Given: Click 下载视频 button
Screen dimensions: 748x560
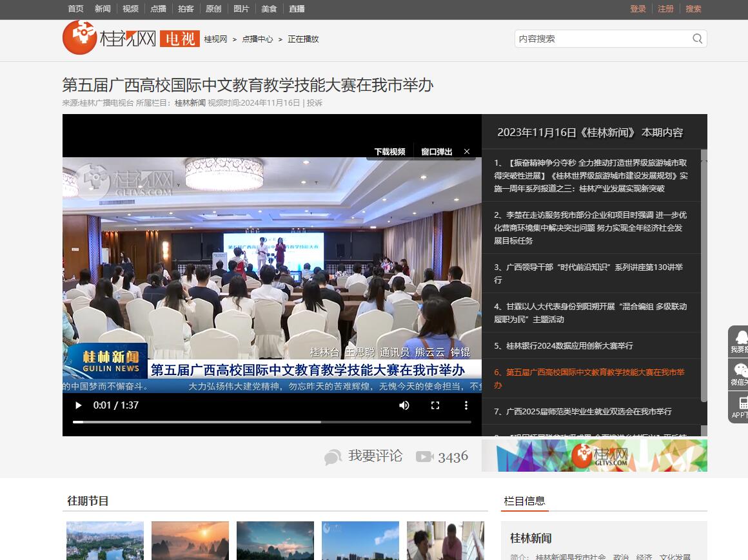Looking at the screenshot, I should [389, 152].
